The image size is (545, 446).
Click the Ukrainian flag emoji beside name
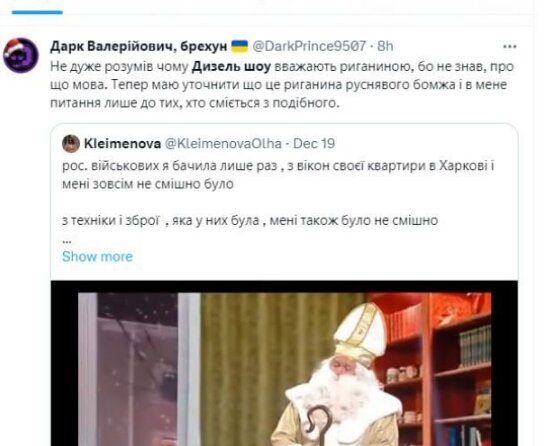(x=239, y=46)
